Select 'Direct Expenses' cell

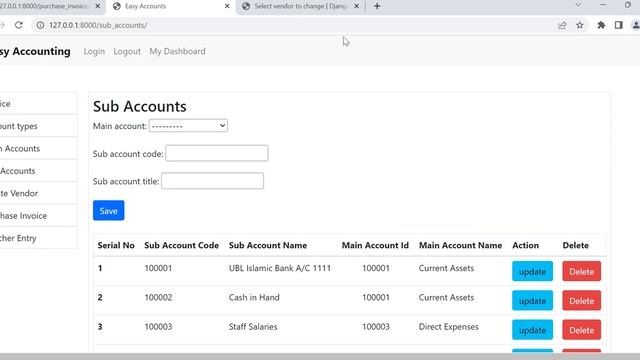pyautogui.click(x=449, y=327)
